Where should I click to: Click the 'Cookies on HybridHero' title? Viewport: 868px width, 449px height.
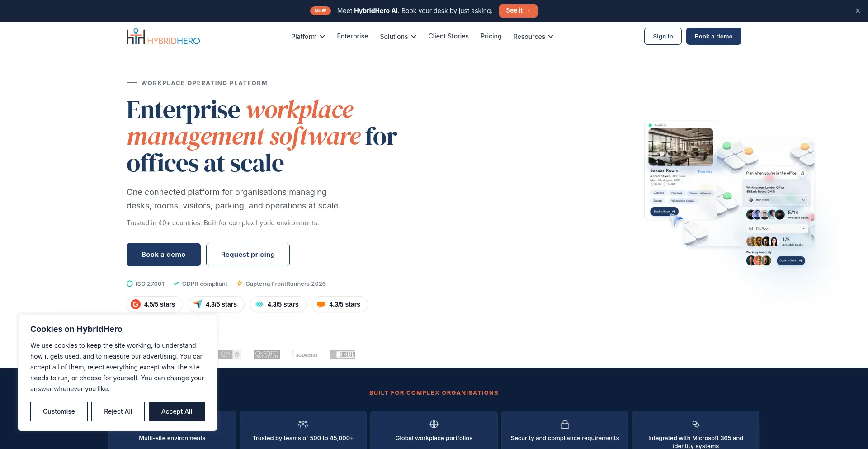pyautogui.click(x=76, y=329)
